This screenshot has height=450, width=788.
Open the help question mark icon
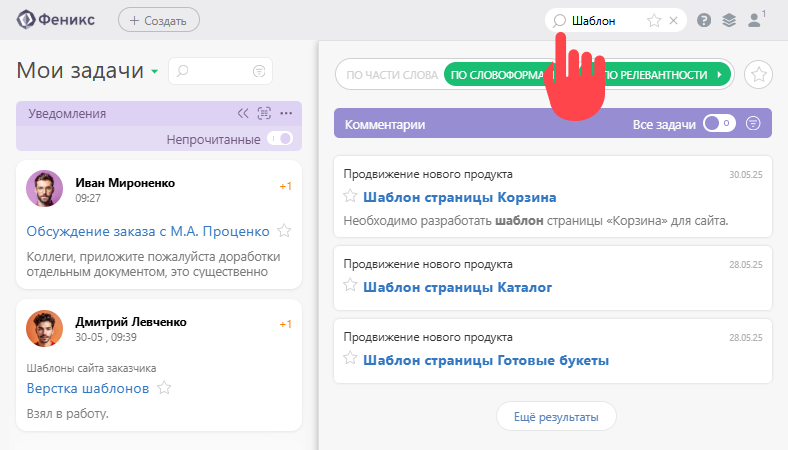tap(704, 21)
